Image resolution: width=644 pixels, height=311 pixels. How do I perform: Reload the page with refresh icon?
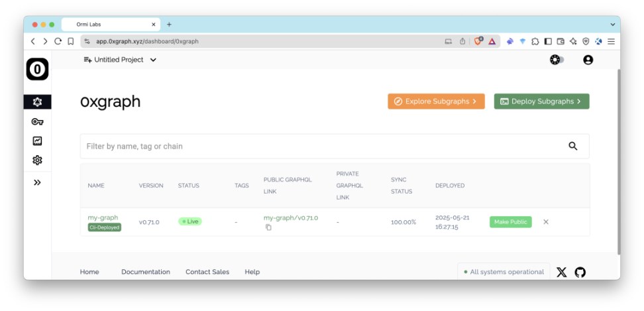point(58,41)
